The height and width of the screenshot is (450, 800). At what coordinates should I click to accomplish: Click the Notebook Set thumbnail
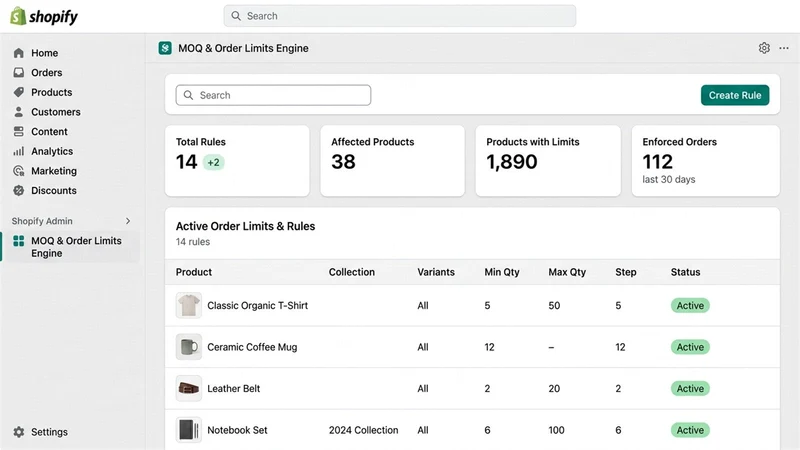point(189,430)
